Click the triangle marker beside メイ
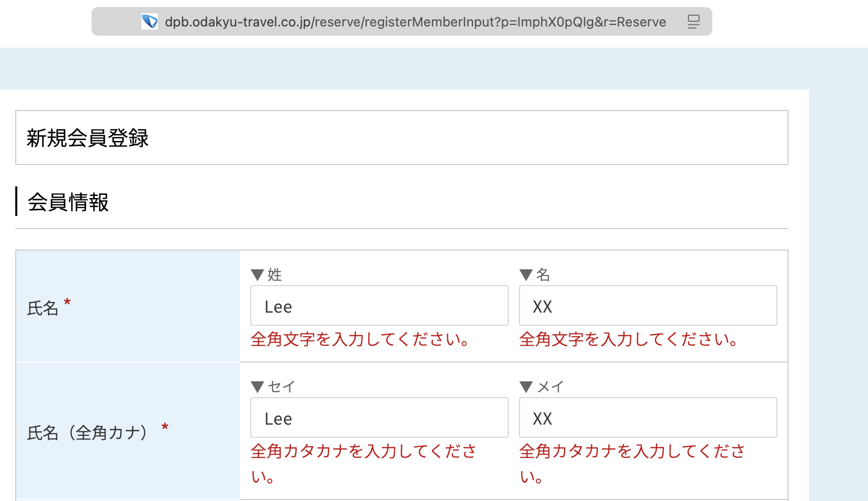Viewport: 868px width, 501px height. point(526,387)
